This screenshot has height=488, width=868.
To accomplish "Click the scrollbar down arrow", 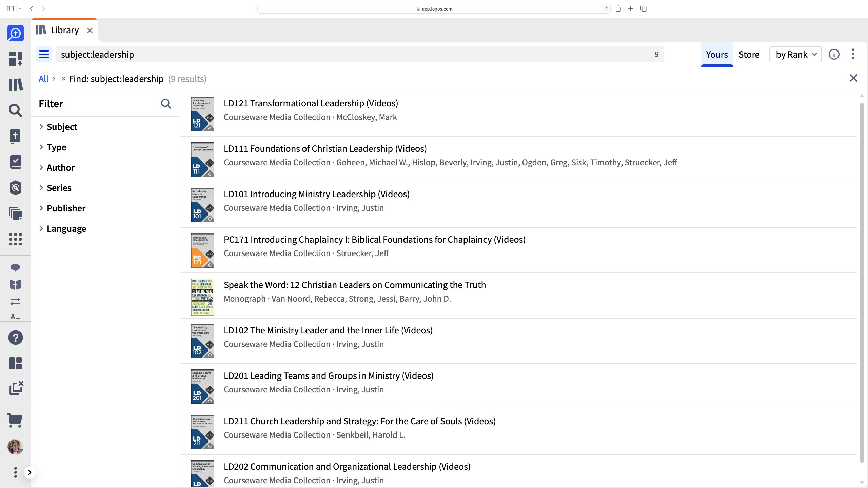I will (x=862, y=482).
